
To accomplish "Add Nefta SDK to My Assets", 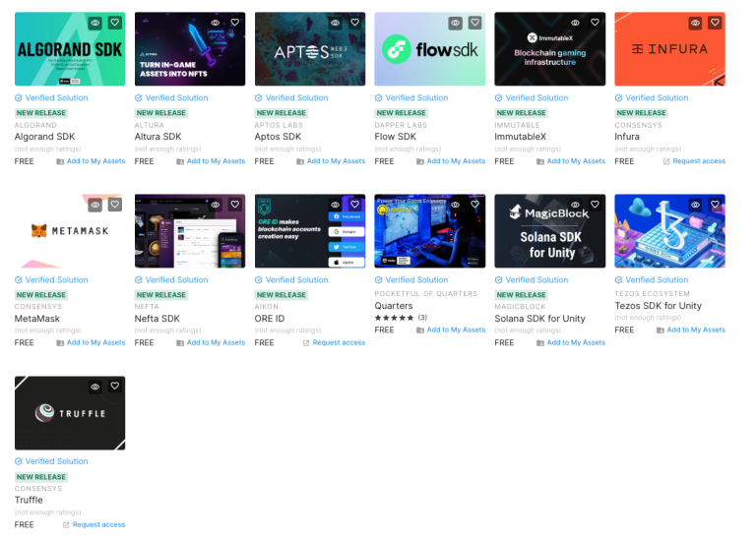I will tap(211, 343).
